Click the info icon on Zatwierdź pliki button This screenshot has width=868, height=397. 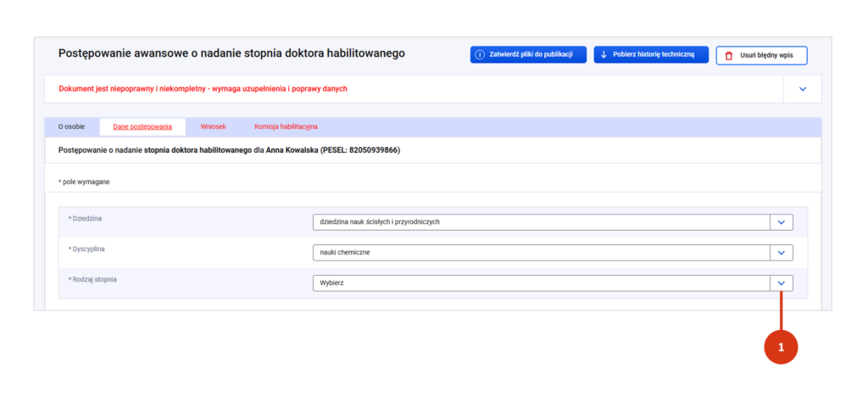point(481,55)
